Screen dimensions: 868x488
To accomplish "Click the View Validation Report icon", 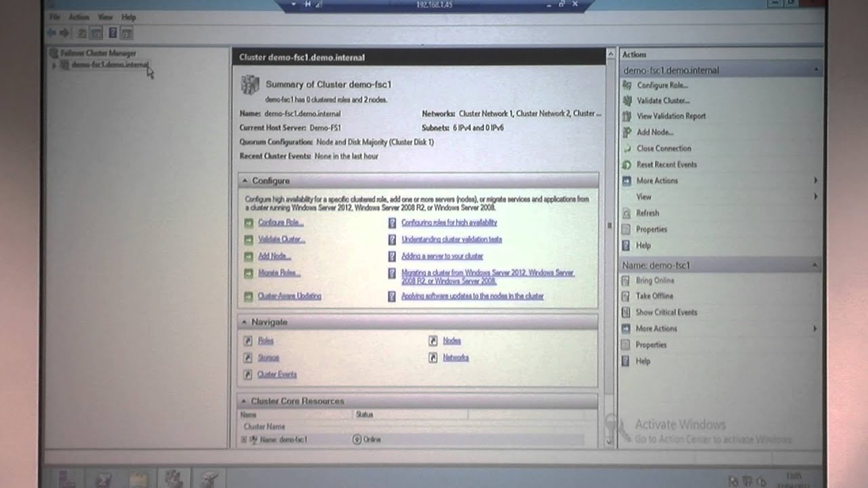I will tap(626, 116).
